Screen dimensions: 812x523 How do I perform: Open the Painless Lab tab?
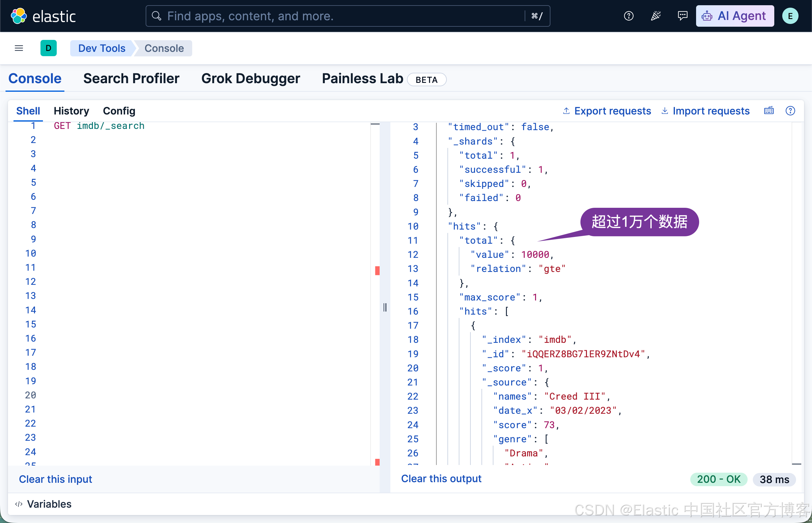pos(362,79)
